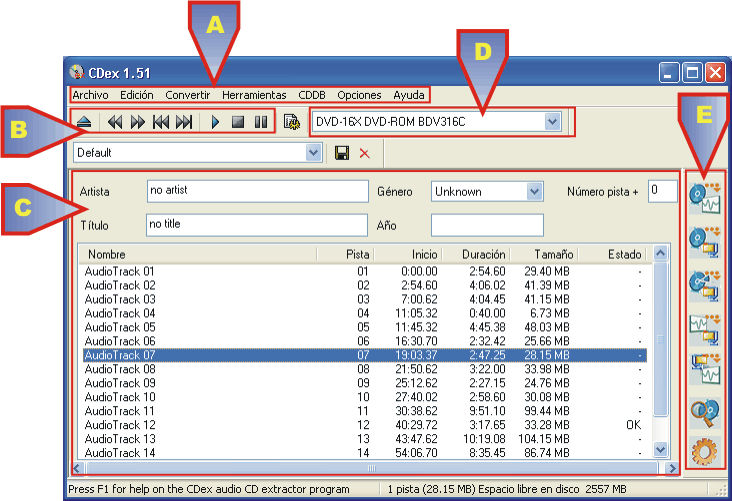The image size is (732, 501).
Task: Click extract CD tracks to compressed audio icon
Action: coord(705,239)
